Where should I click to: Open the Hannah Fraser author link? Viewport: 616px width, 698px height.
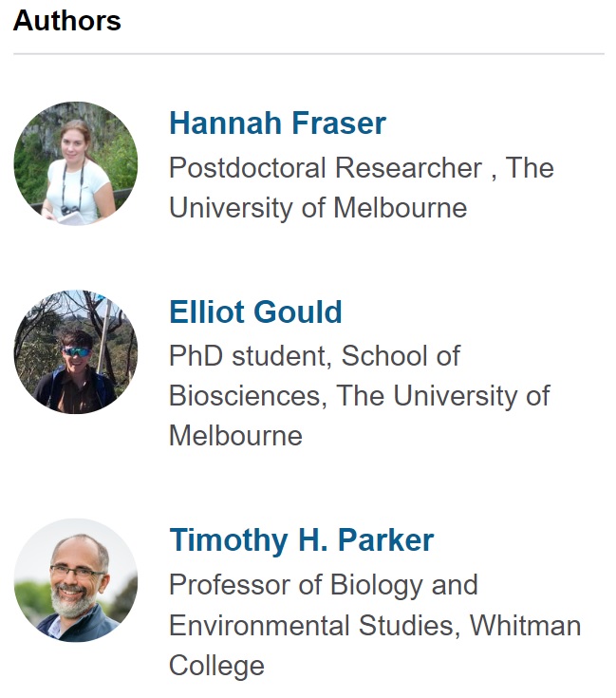pyautogui.click(x=277, y=123)
